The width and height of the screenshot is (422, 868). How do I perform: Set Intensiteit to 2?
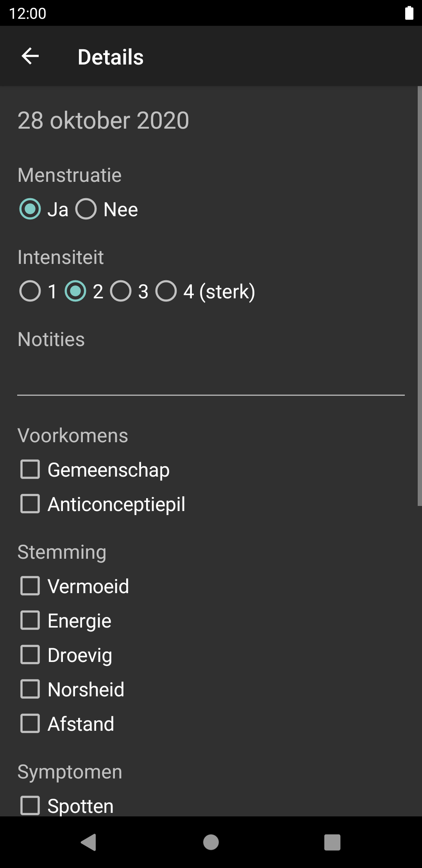click(75, 291)
